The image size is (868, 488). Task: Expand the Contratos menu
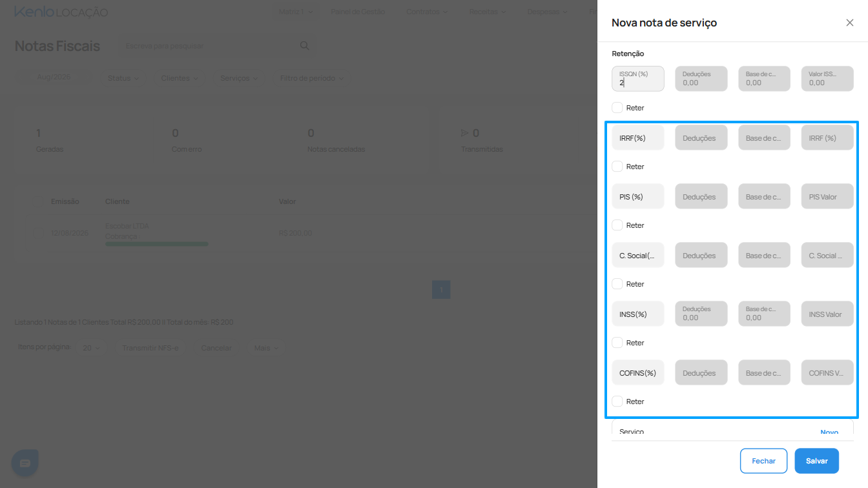click(x=428, y=12)
